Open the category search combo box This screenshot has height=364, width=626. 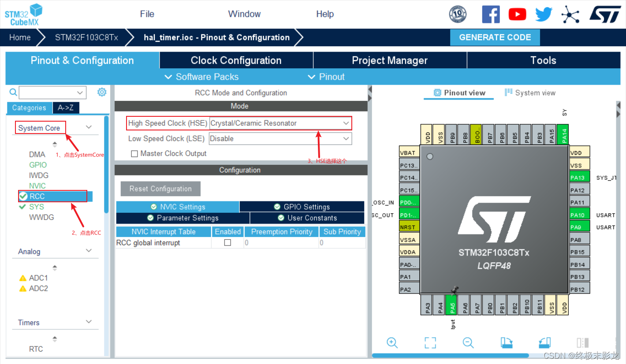(52, 93)
